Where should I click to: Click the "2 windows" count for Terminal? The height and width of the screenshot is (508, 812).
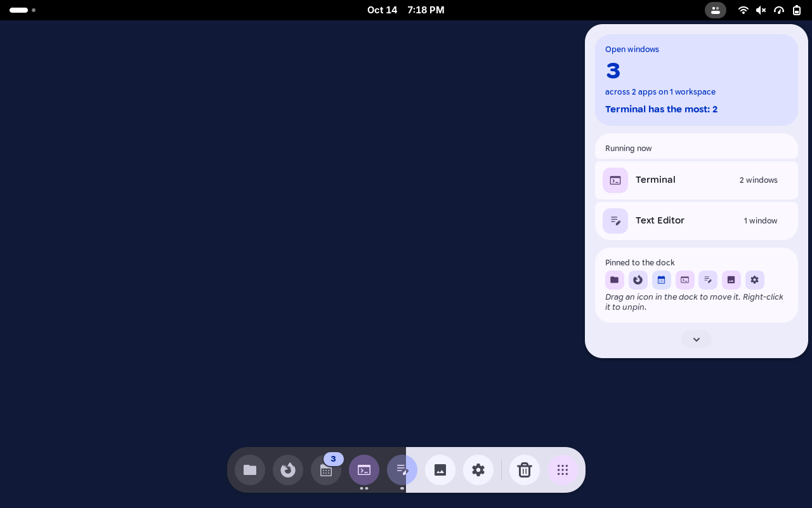759,180
